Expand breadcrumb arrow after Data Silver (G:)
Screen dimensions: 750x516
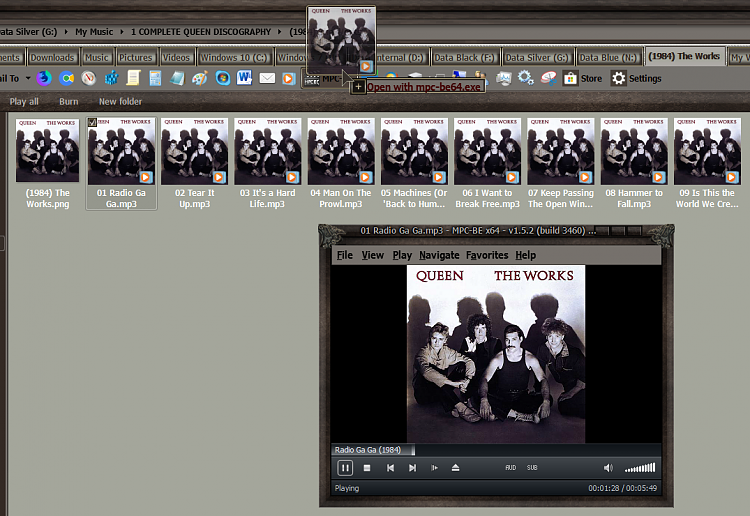coord(66,32)
